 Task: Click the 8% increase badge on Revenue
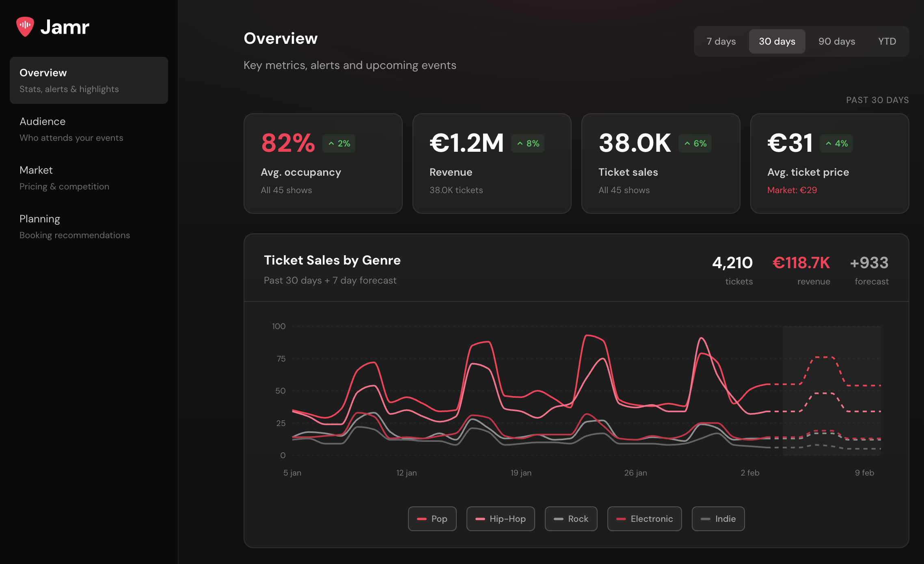528,143
